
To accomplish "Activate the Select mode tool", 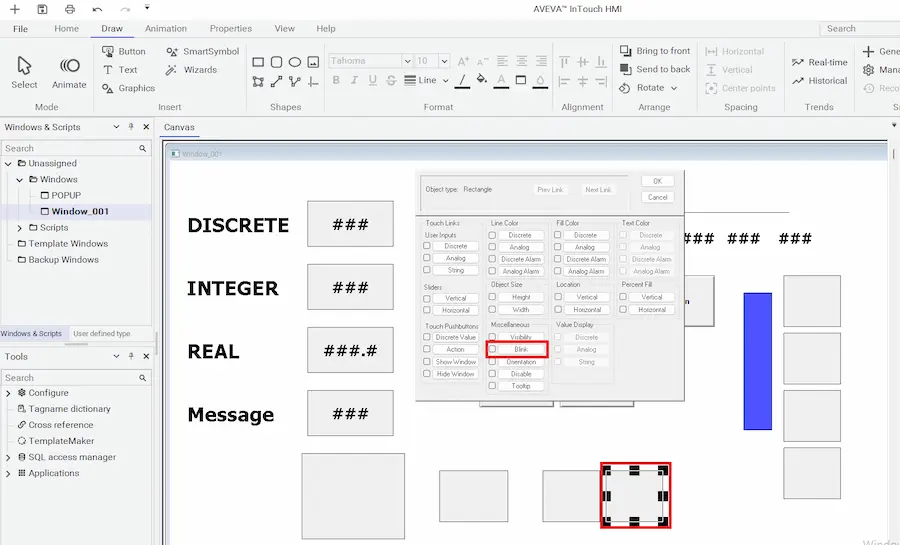I will (24, 72).
